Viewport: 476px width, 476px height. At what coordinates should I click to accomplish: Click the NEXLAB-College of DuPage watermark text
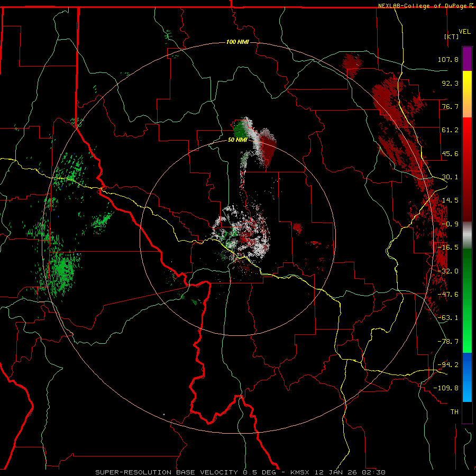[426, 6]
